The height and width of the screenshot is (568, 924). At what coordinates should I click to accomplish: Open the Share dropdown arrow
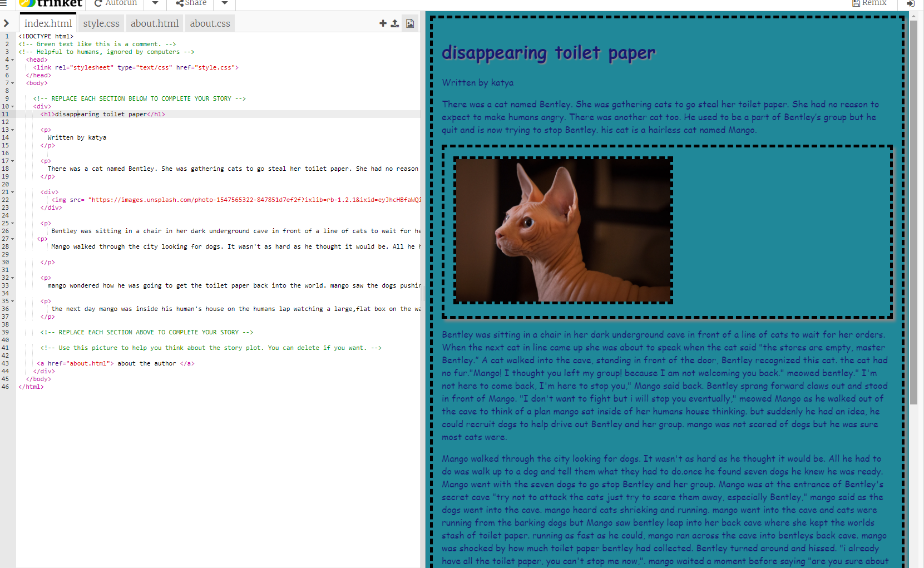224,3
